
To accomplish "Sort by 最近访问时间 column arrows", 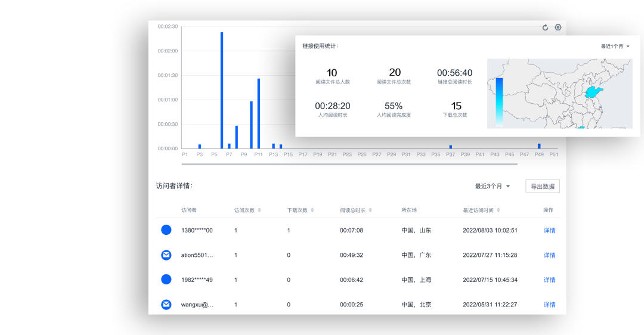I will tap(498, 210).
